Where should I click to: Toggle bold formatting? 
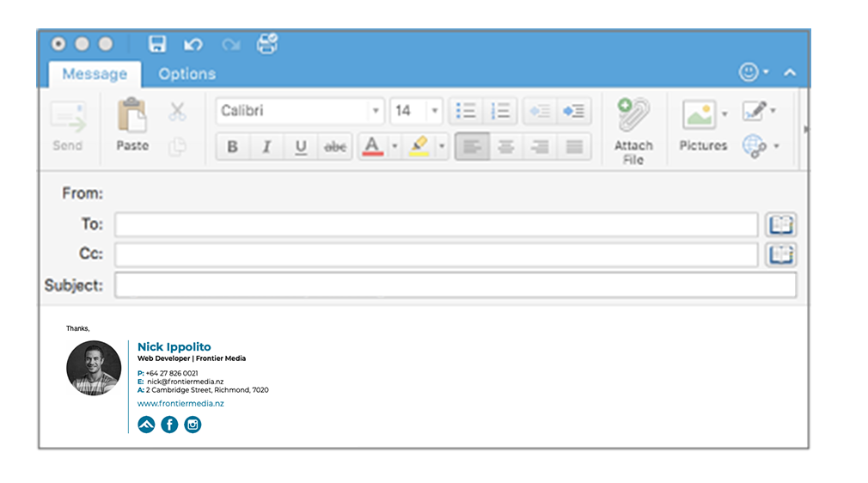click(233, 147)
